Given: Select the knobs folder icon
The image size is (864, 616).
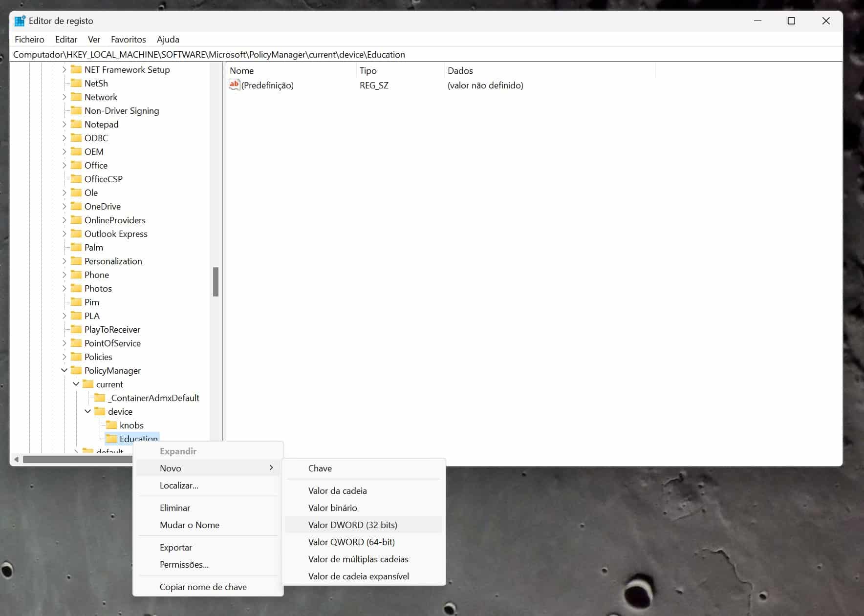Looking at the screenshot, I should coord(111,425).
